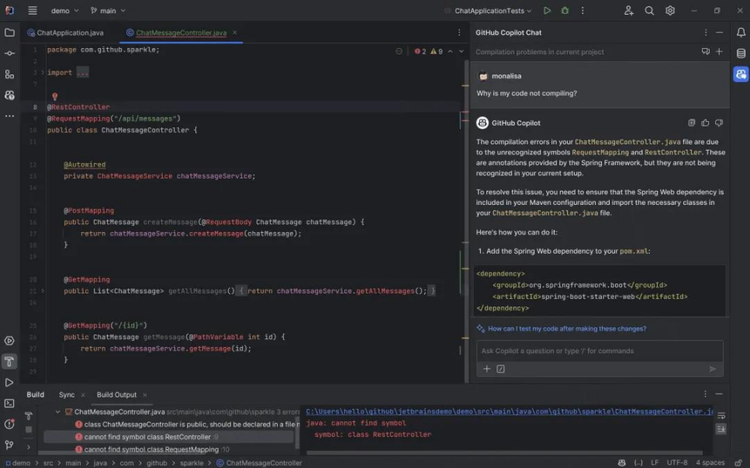
Task: Open ChatMessageController.java path link in output
Action: pyautogui.click(x=509, y=412)
